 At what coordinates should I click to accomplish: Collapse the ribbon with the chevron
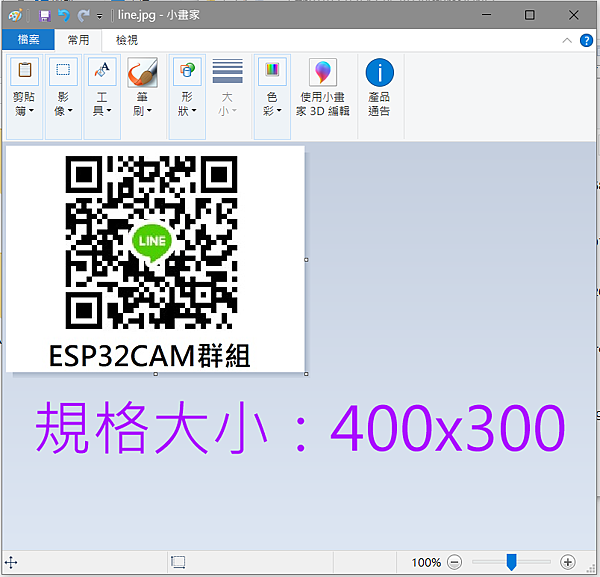coord(567,40)
